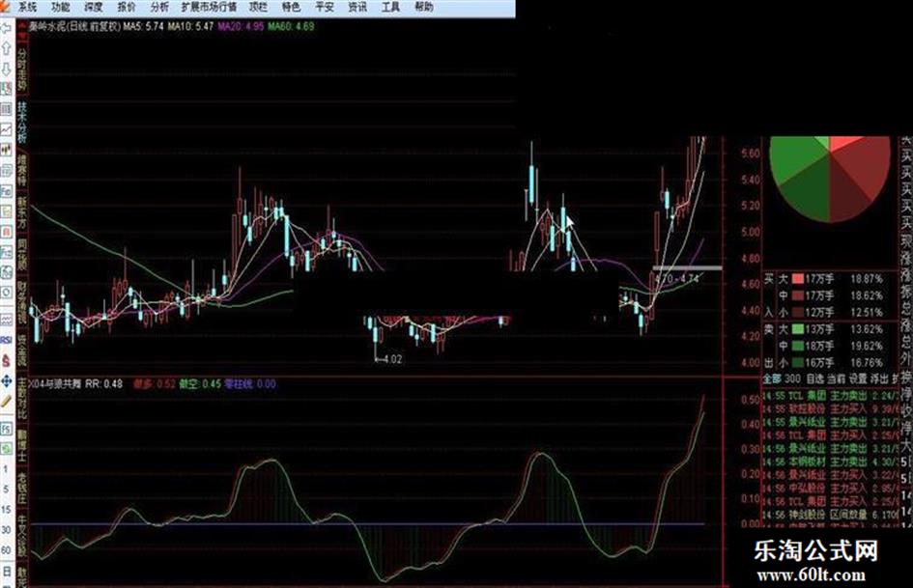Select the 分时走势 vertical tab

22,69
